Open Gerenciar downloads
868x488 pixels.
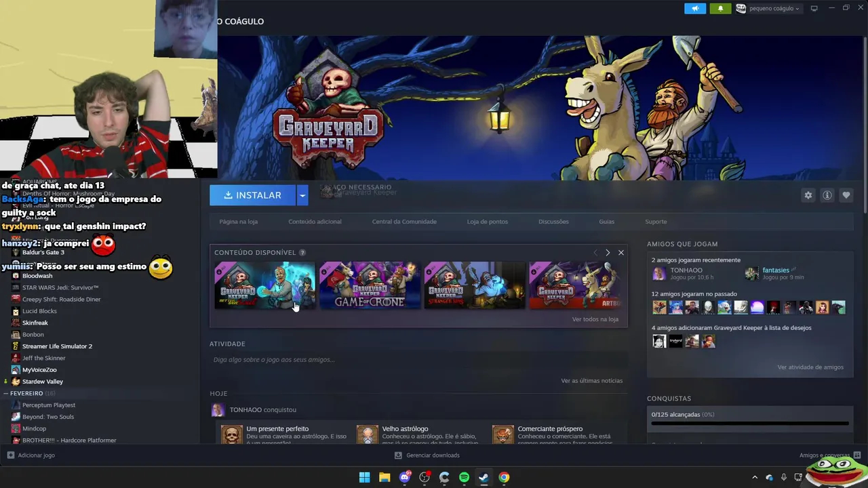(x=427, y=455)
